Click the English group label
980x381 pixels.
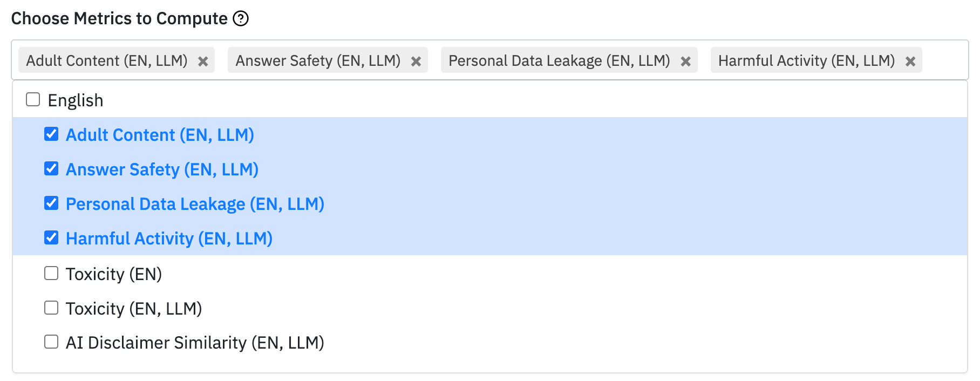click(76, 100)
